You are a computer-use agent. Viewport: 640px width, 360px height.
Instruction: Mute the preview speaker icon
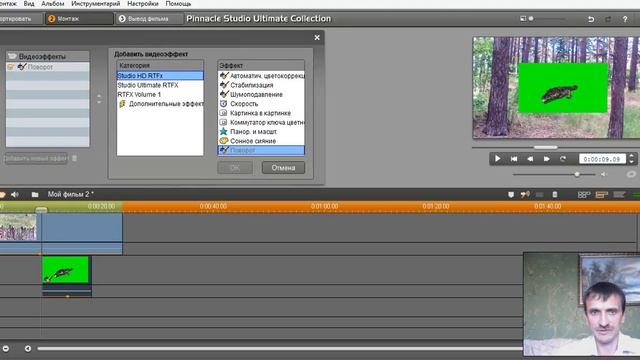tap(604, 174)
